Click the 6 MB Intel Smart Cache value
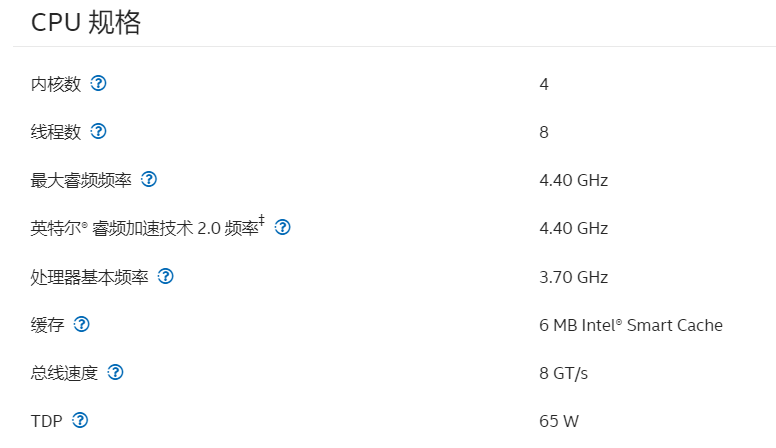This screenshot has width=776, height=448. tap(631, 325)
